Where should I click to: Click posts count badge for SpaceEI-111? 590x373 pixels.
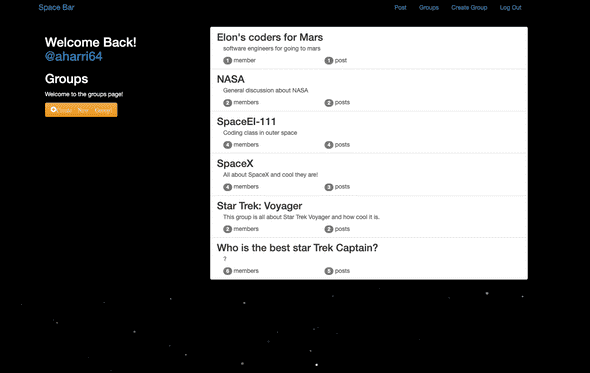coord(329,145)
